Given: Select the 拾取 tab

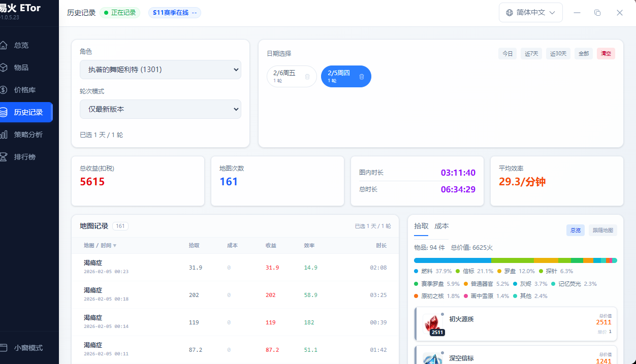Looking at the screenshot, I should (421, 226).
